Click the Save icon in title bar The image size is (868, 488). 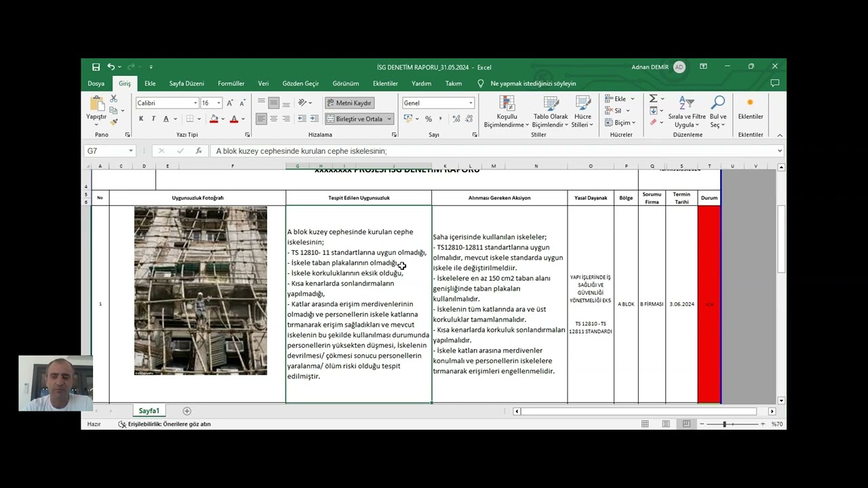click(x=96, y=67)
